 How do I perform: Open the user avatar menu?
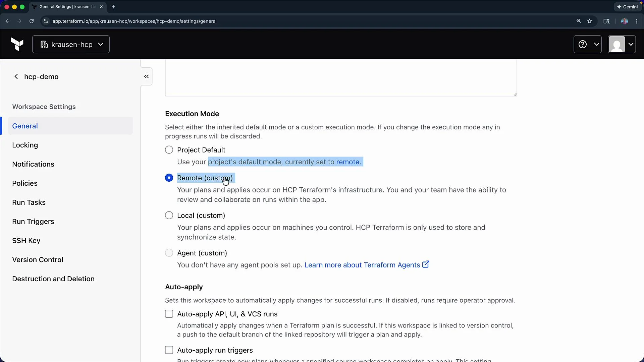pyautogui.click(x=622, y=44)
